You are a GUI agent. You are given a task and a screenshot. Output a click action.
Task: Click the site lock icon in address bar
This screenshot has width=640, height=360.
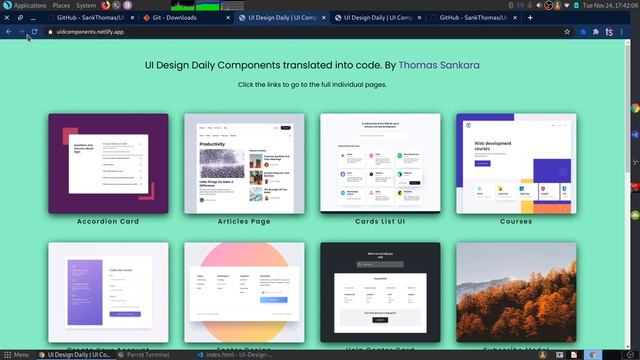(50, 32)
